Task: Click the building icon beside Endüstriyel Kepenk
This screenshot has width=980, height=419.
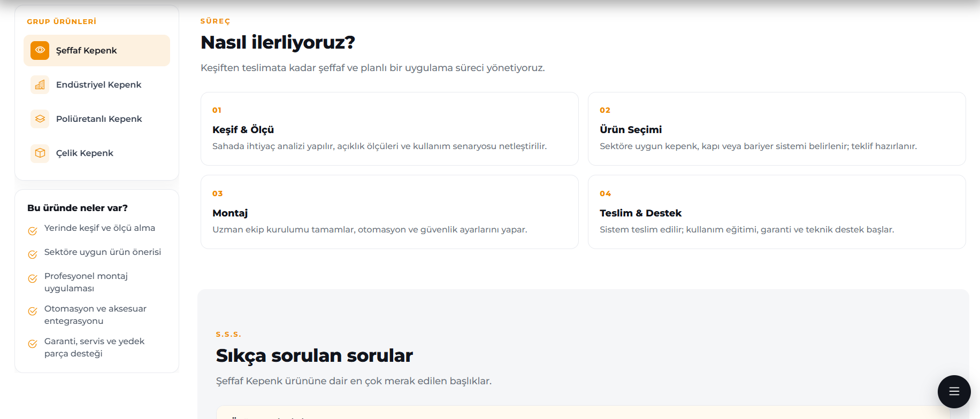Action: tap(40, 84)
